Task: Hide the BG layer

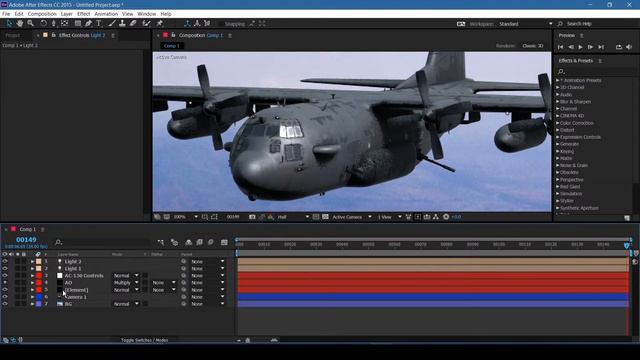Action: click(5, 304)
